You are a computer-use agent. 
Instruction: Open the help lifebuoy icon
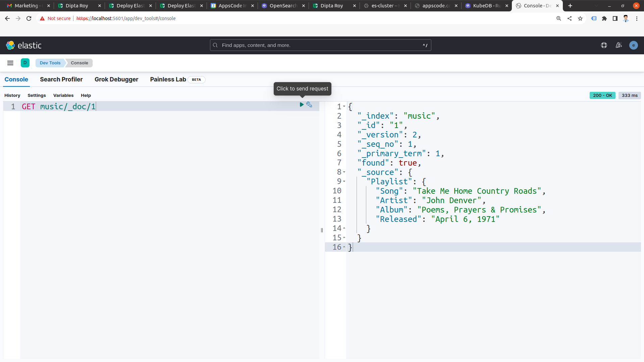(604, 45)
